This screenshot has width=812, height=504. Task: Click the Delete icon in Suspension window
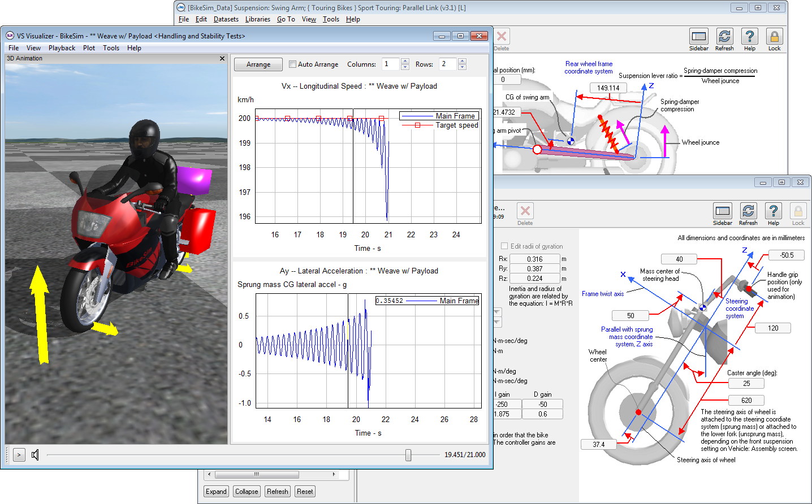click(502, 37)
